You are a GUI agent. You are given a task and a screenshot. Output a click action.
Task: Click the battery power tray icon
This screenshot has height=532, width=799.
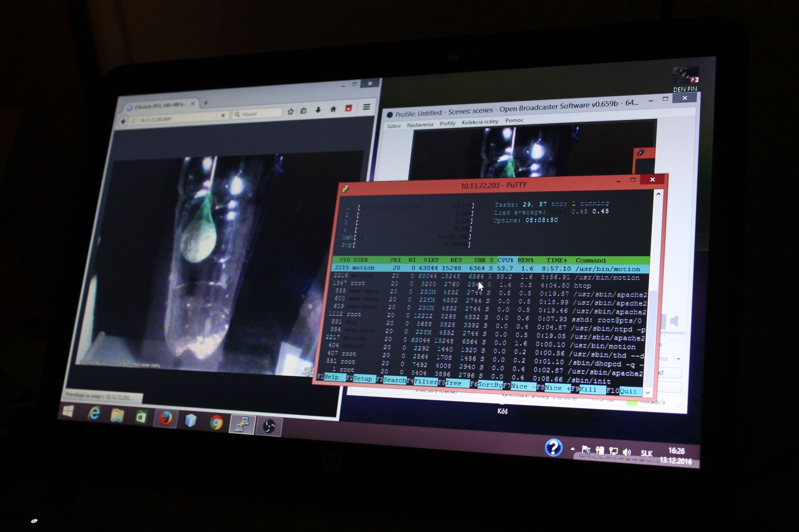point(600,451)
